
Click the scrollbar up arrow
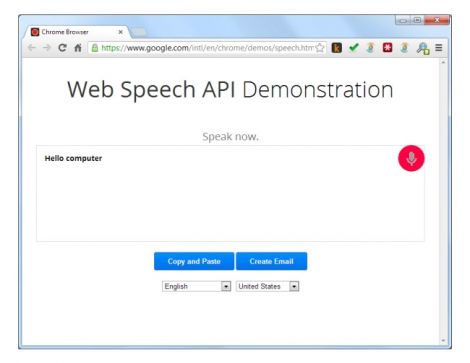(443, 62)
